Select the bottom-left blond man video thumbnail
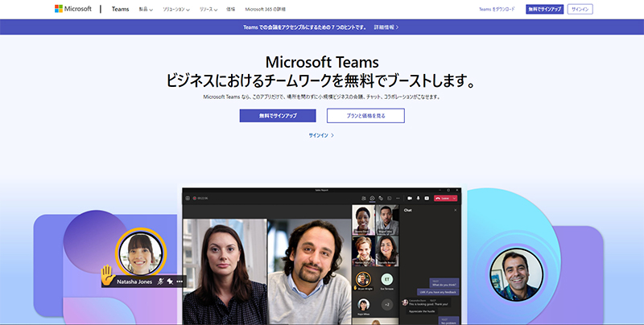This screenshot has width=644, height=325. coord(364,251)
